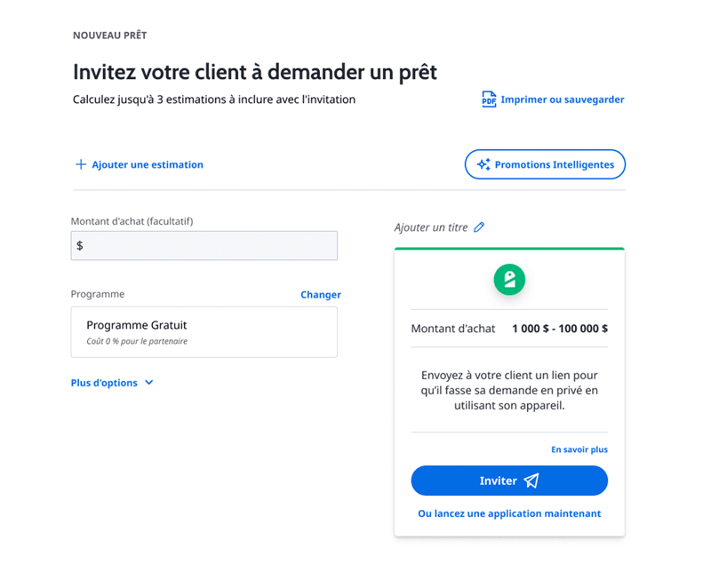This screenshot has width=711, height=588.
Task: Expand the Plus d'options chevron arrow
Action: pos(148,383)
